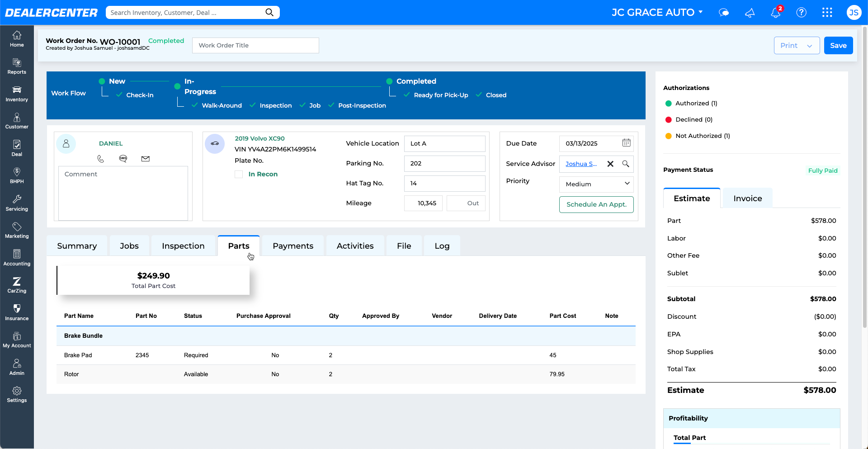This screenshot has height=449, width=868.
Task: Open Deal section in sidebar
Action: [x=17, y=148]
